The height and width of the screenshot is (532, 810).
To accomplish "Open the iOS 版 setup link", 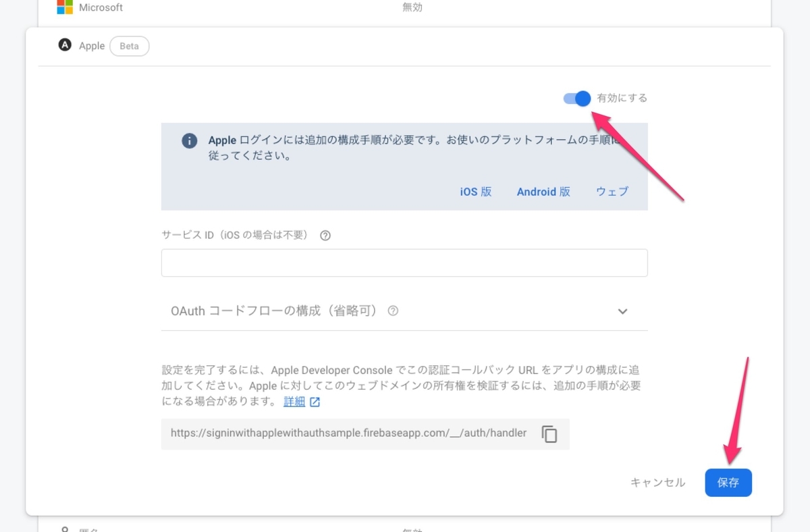I will 476,192.
